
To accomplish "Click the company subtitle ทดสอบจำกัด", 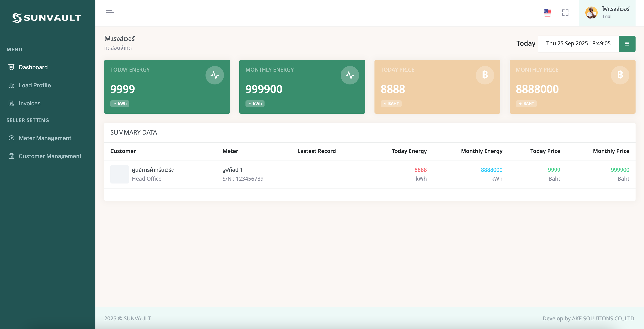I will [x=118, y=48].
